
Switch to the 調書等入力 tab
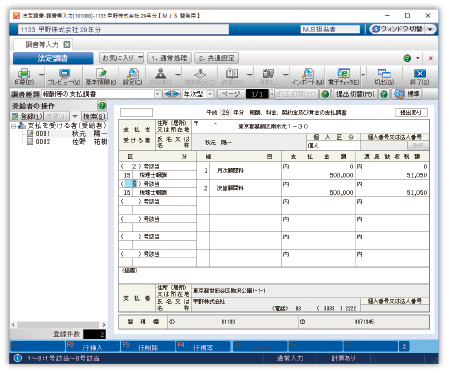pos(42,44)
